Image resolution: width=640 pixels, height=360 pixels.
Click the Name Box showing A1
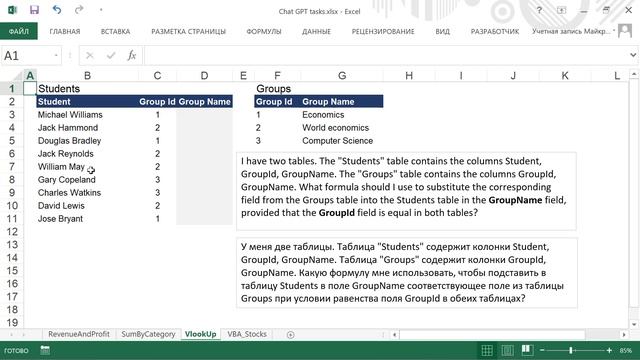(x=27, y=56)
